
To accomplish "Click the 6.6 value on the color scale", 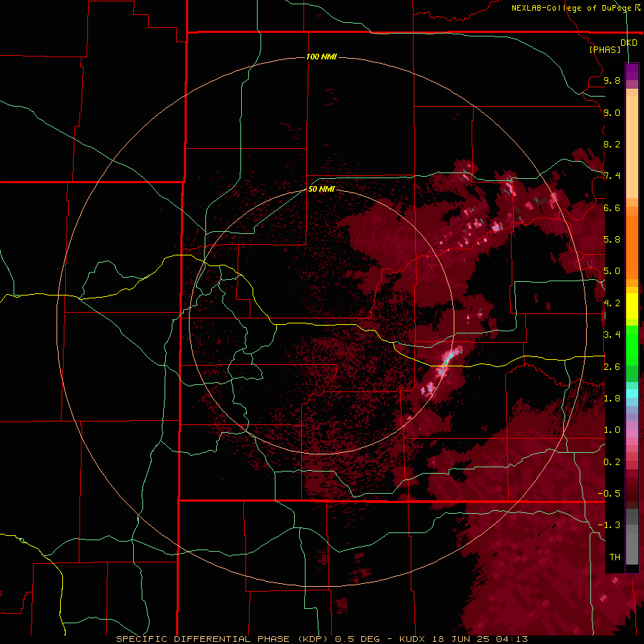I will 612,208.
